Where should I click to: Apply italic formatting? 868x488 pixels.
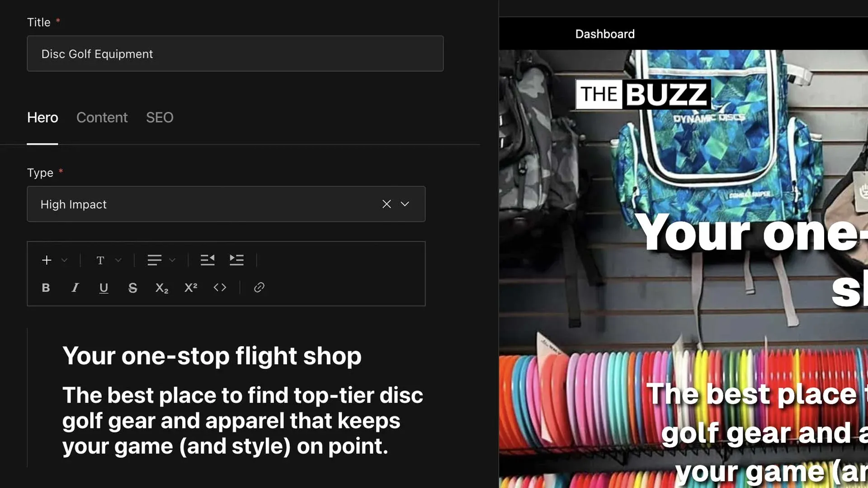coord(75,288)
